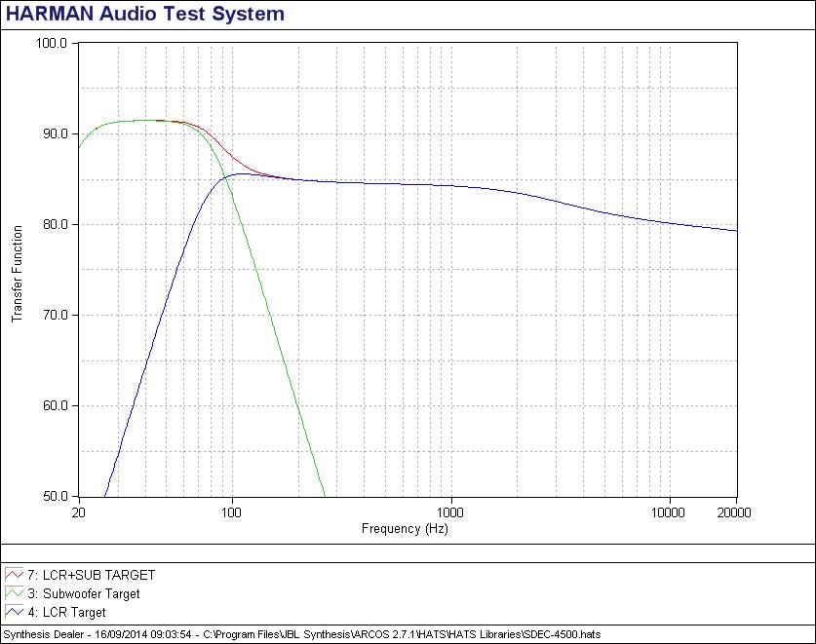Select the '7: LCR+SUB TARGET' legend label
Viewport: 816px width, 644px height.
tap(92, 575)
